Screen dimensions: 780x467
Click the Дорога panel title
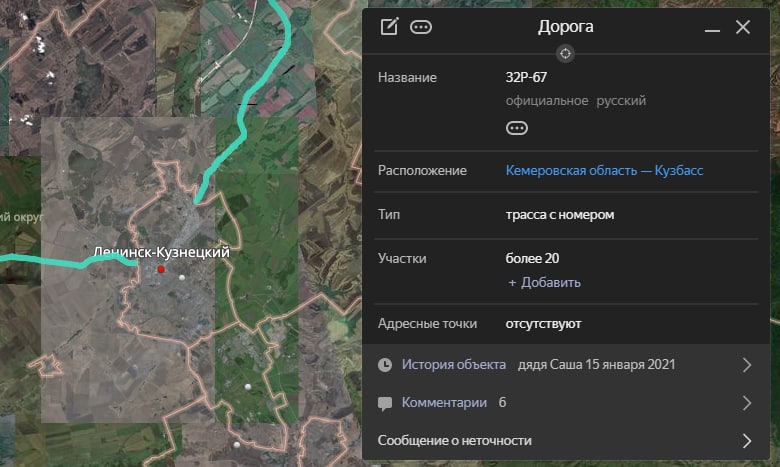point(565,27)
